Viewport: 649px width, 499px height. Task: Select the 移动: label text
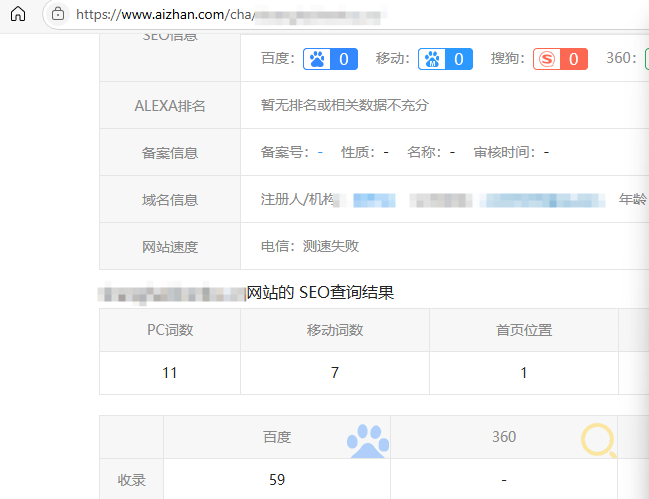[x=393, y=58]
